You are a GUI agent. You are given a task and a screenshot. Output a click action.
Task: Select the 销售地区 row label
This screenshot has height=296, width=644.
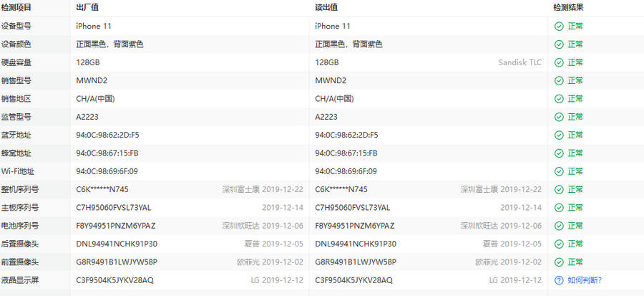click(x=16, y=99)
